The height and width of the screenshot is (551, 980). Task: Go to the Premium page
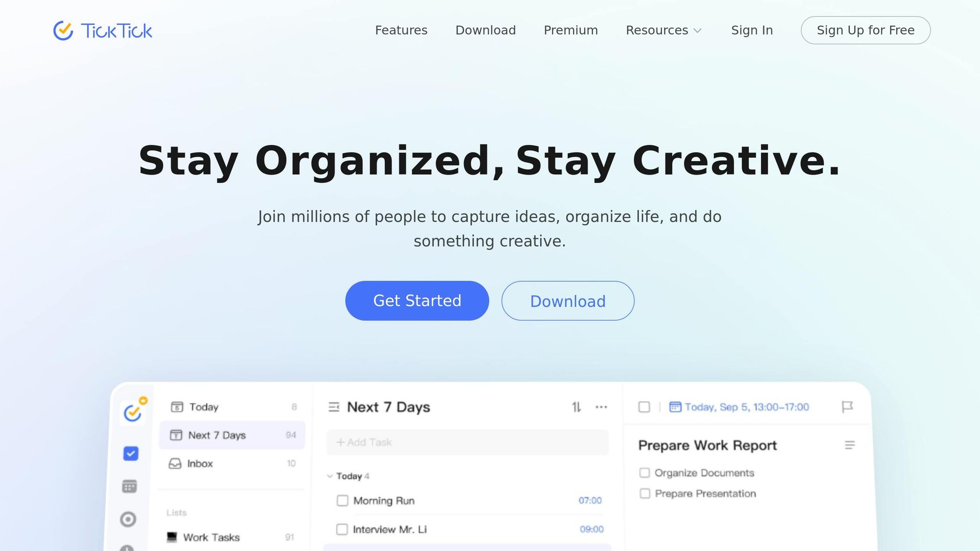pyautogui.click(x=571, y=30)
